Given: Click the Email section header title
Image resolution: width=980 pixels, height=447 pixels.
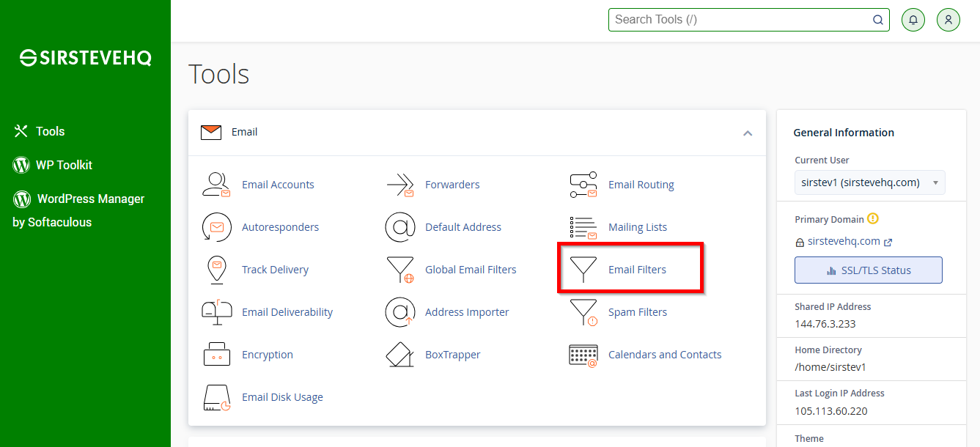Looking at the screenshot, I should point(244,132).
